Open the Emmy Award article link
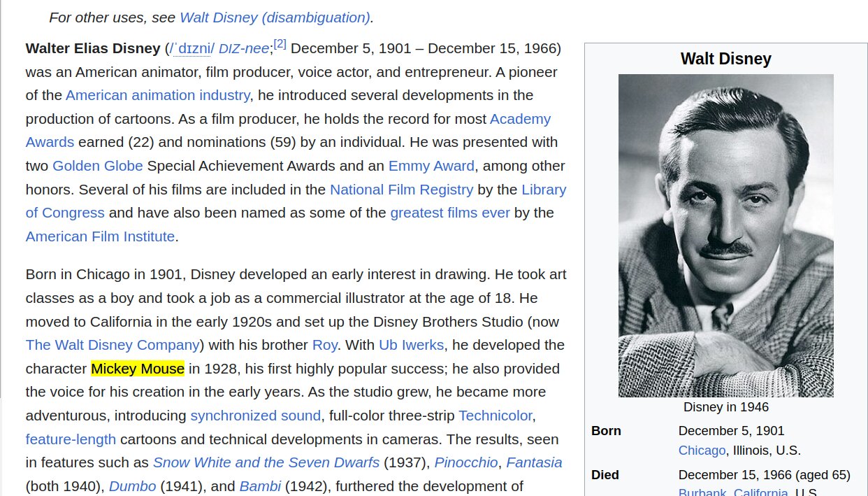This screenshot has width=868, height=496. tap(431, 166)
